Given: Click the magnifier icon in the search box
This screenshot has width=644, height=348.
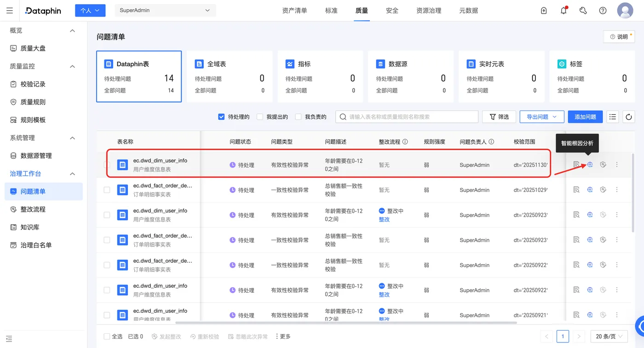Looking at the screenshot, I should [x=343, y=117].
